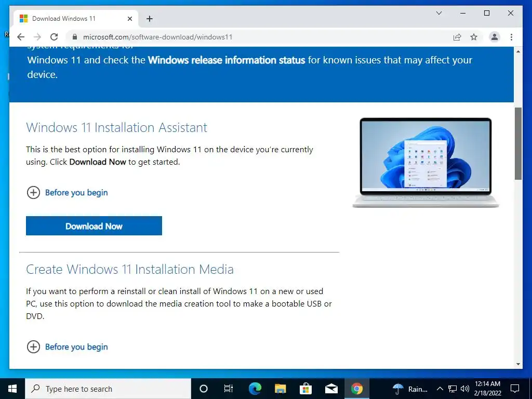This screenshot has width=532, height=399.
Task: Maximize the Chrome window
Action: click(x=486, y=13)
